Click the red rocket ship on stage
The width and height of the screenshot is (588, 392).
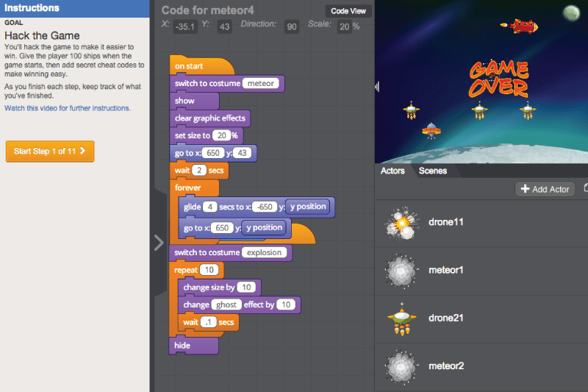520,26
